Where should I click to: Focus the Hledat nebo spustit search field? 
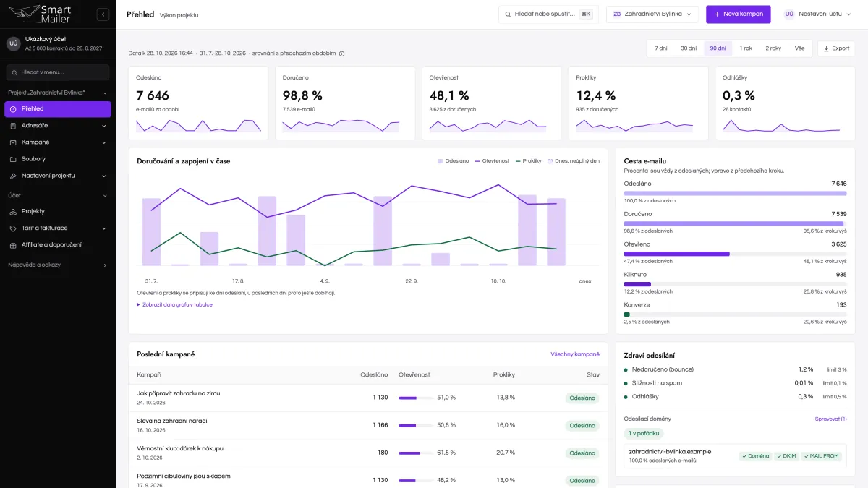[548, 14]
